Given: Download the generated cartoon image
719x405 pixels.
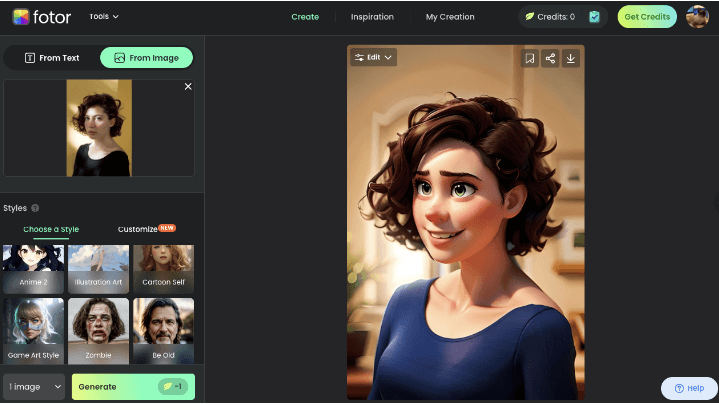Looking at the screenshot, I should click(x=570, y=58).
